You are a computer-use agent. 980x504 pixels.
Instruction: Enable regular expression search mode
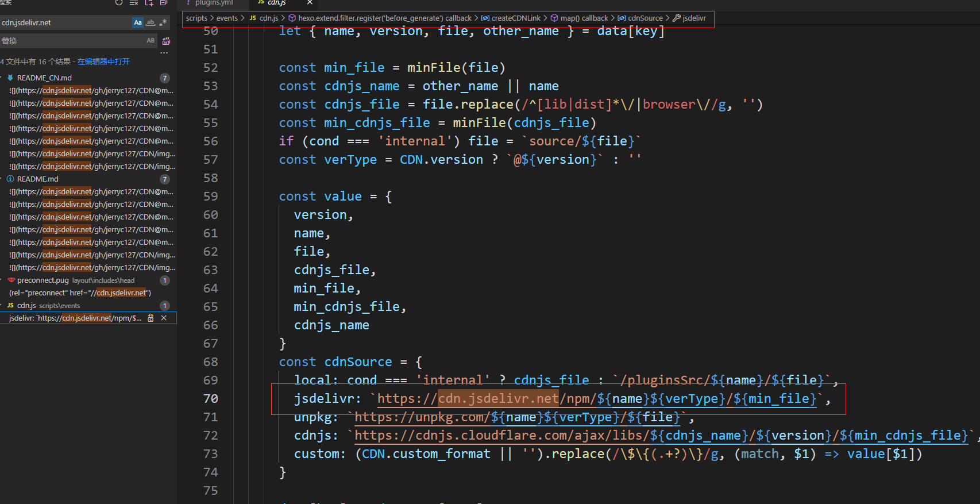(163, 22)
